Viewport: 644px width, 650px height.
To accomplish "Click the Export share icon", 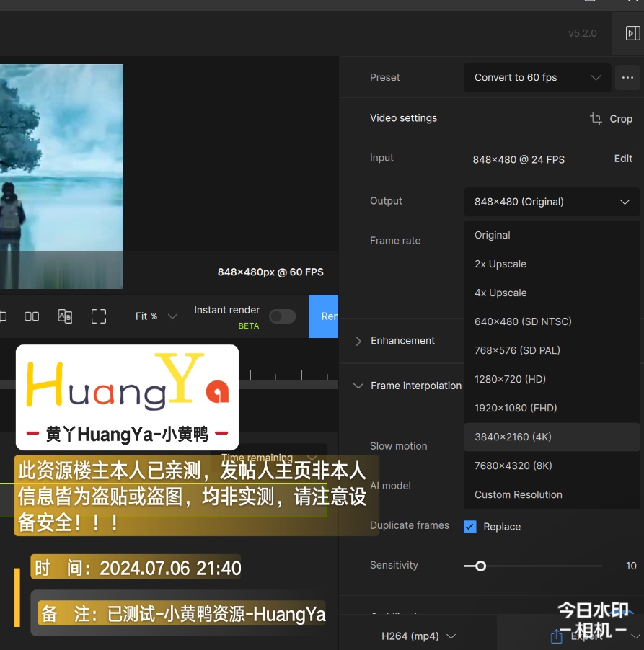I will tap(557, 636).
